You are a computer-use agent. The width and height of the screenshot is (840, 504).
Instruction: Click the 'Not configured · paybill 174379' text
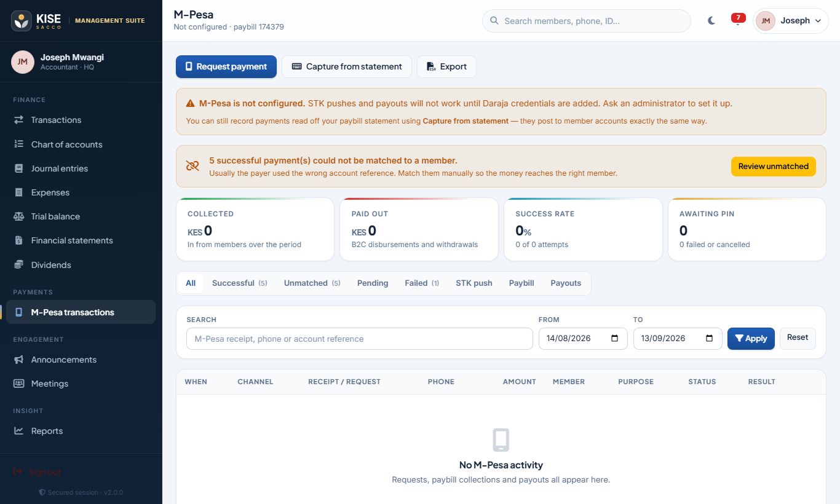click(x=229, y=27)
